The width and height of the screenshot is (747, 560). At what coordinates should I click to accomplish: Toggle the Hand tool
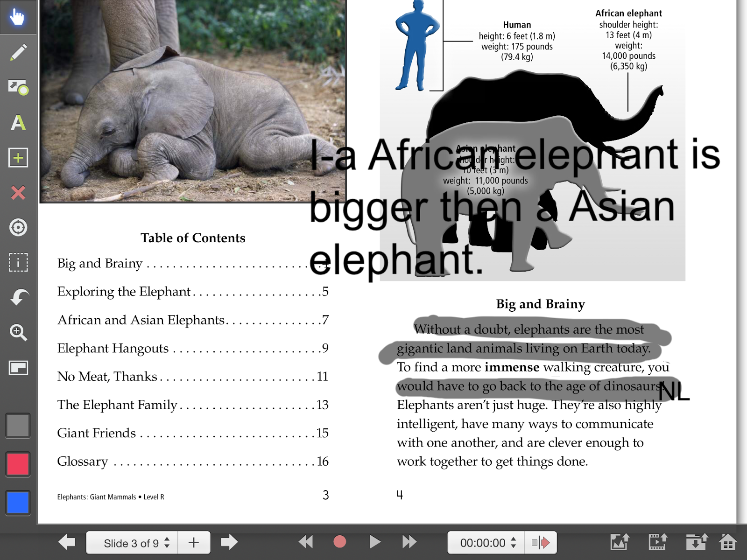click(18, 18)
